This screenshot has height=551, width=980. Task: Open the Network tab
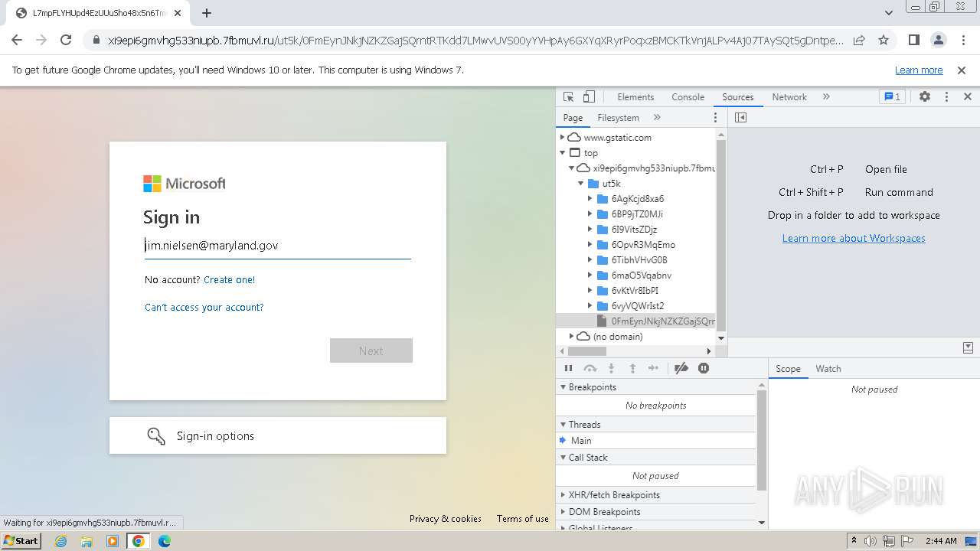point(789,97)
